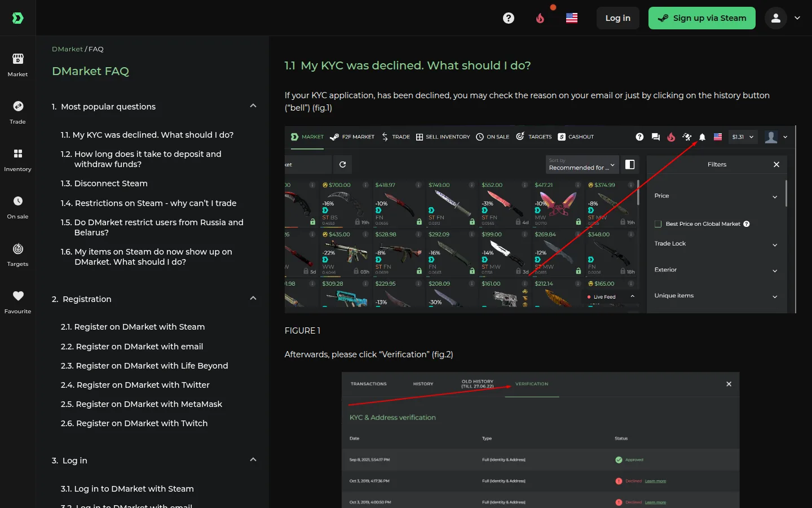Click the DMarket logo icon

click(17, 18)
